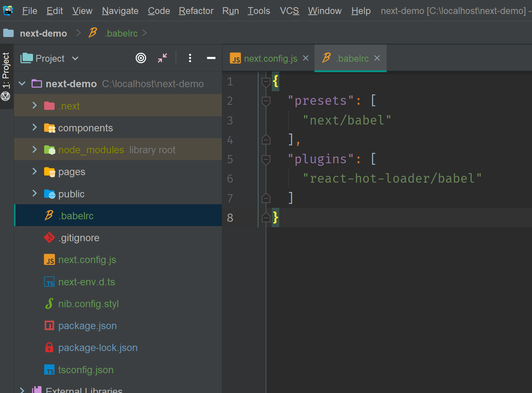Click the Babel icon in the breadcrumb bar
Screen dimensions: 532x393
pos(93,33)
